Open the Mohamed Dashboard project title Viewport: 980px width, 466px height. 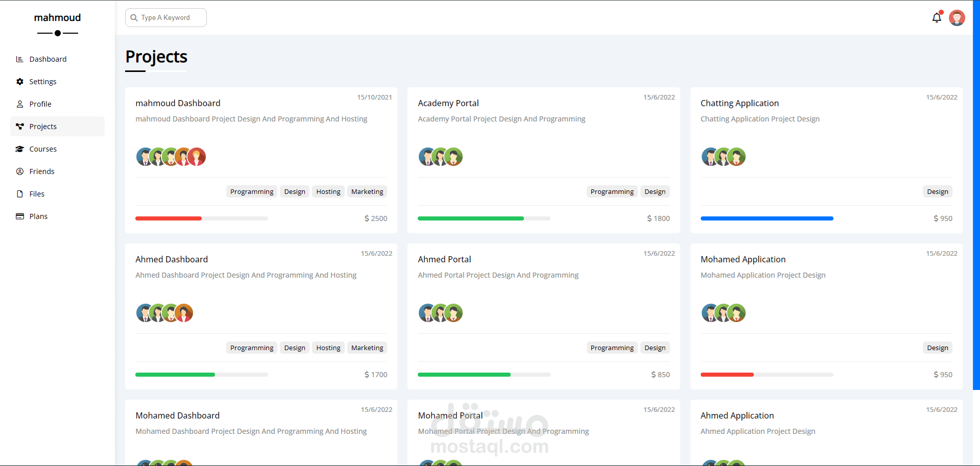[178, 415]
